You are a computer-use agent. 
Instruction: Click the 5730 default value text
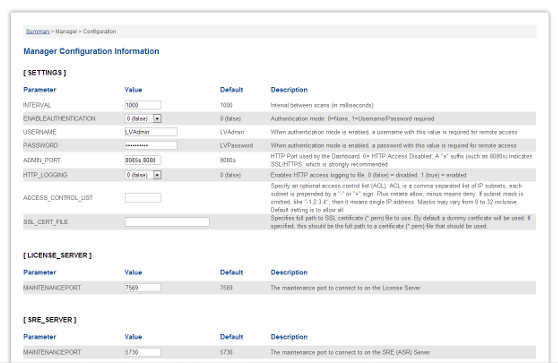pyautogui.click(x=226, y=352)
